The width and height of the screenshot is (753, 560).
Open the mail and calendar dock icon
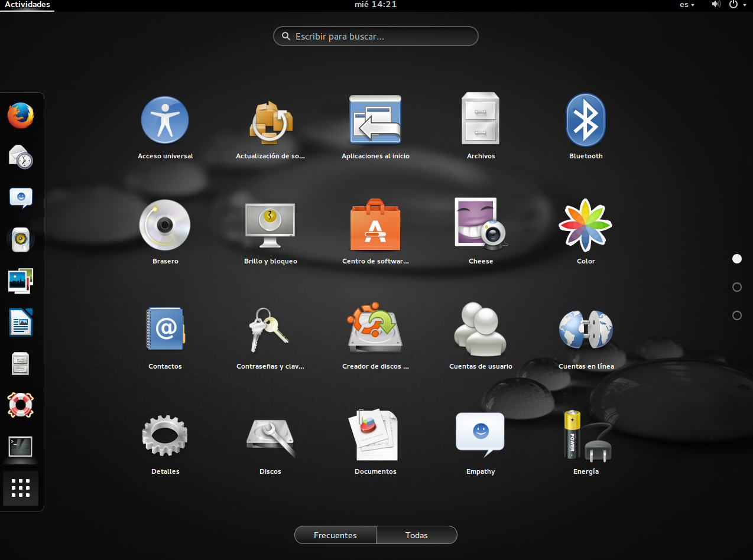(21, 157)
